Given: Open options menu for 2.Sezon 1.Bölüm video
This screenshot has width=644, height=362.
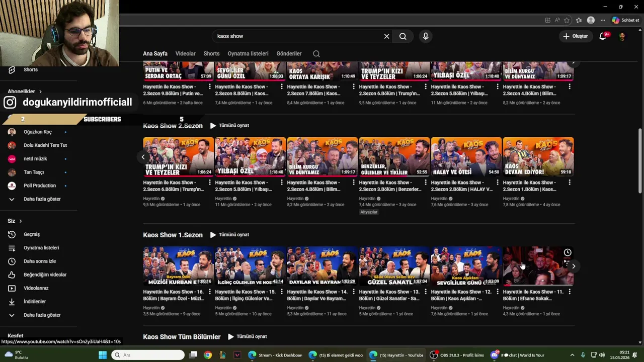Looking at the screenshot, I should tap(570, 183).
